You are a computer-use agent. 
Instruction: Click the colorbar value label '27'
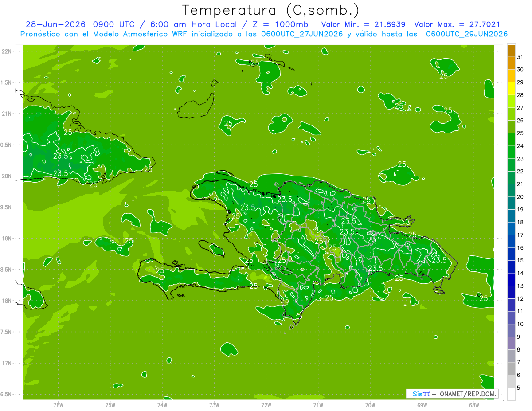click(520, 108)
